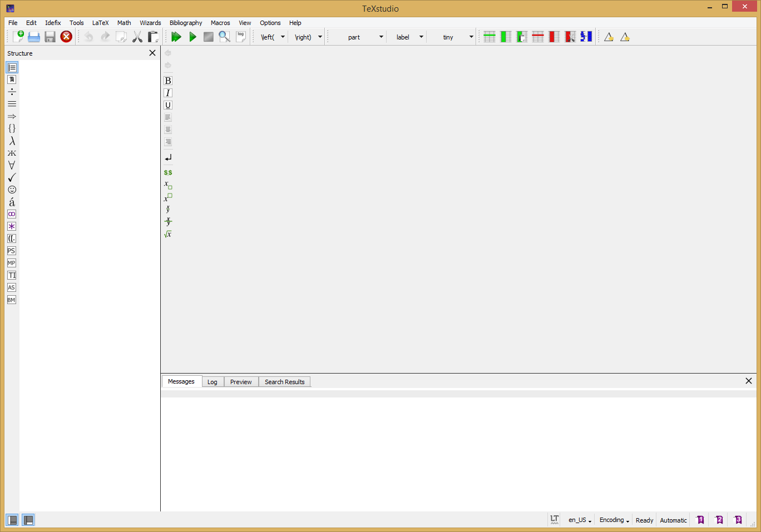
Task: Open the LaTeX menu
Action: pos(100,23)
